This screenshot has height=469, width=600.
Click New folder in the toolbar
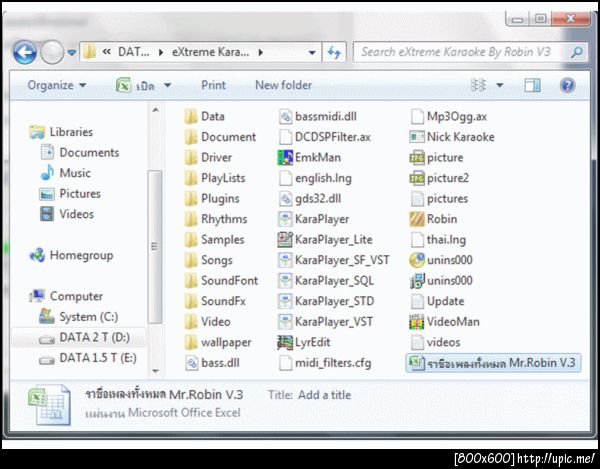pos(283,85)
